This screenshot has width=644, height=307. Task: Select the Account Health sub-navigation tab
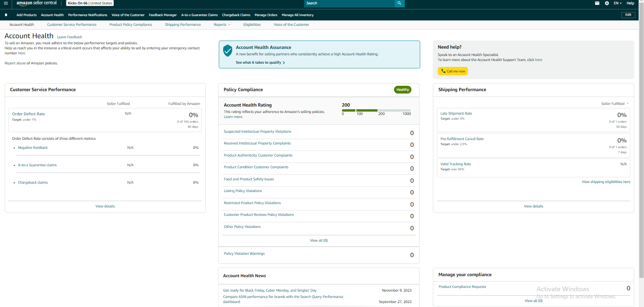coord(22,25)
